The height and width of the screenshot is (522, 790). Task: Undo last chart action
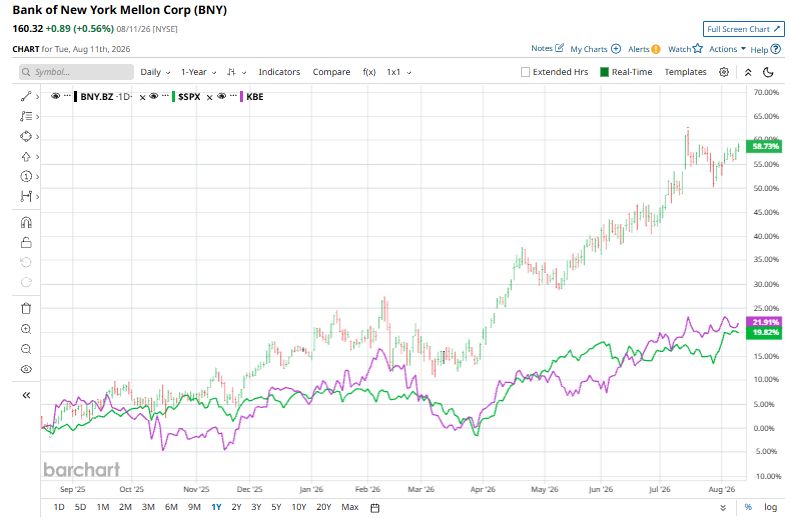point(26,262)
